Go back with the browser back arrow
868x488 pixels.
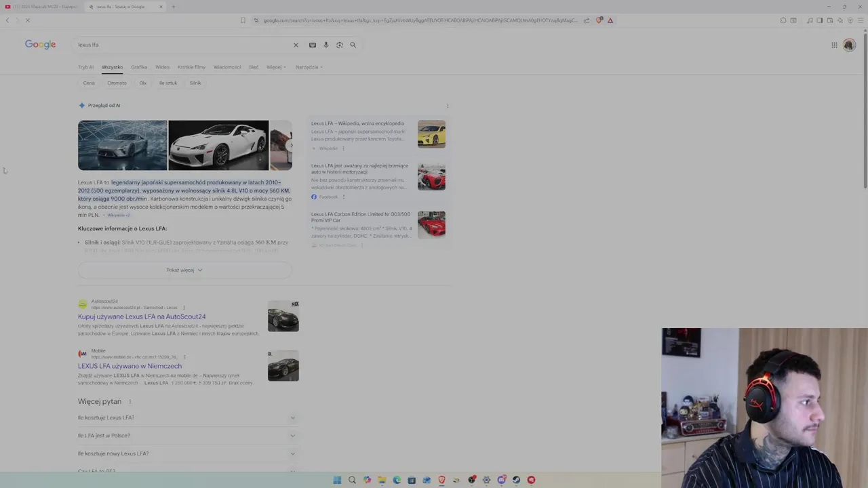[7, 20]
